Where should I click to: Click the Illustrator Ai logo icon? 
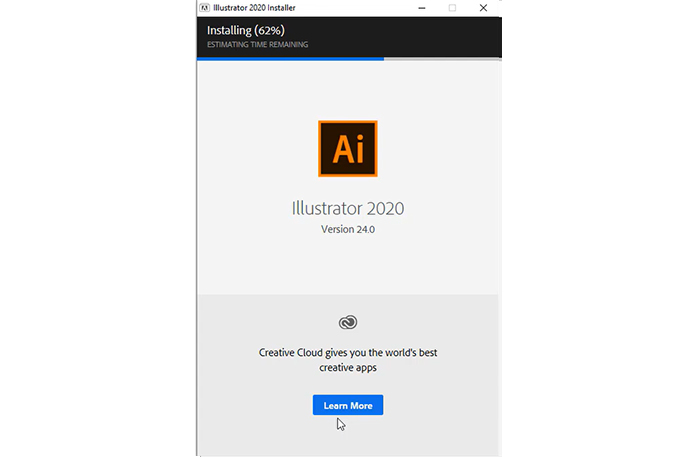348,149
